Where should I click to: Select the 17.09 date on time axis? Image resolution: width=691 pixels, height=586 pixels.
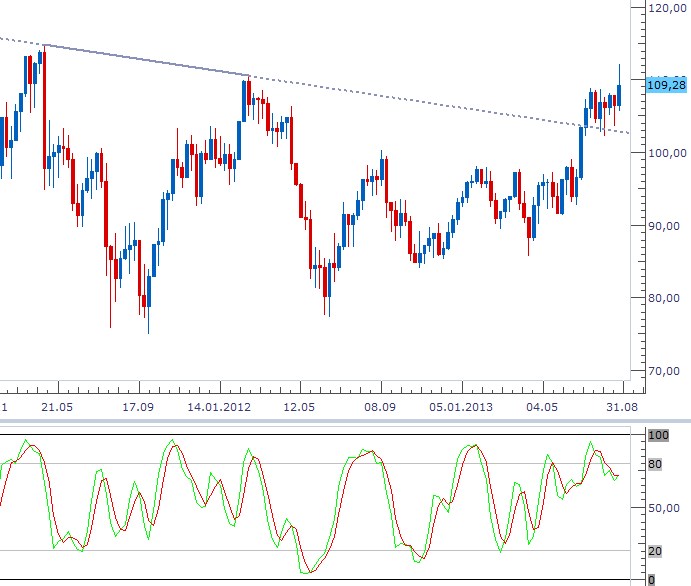(x=137, y=408)
